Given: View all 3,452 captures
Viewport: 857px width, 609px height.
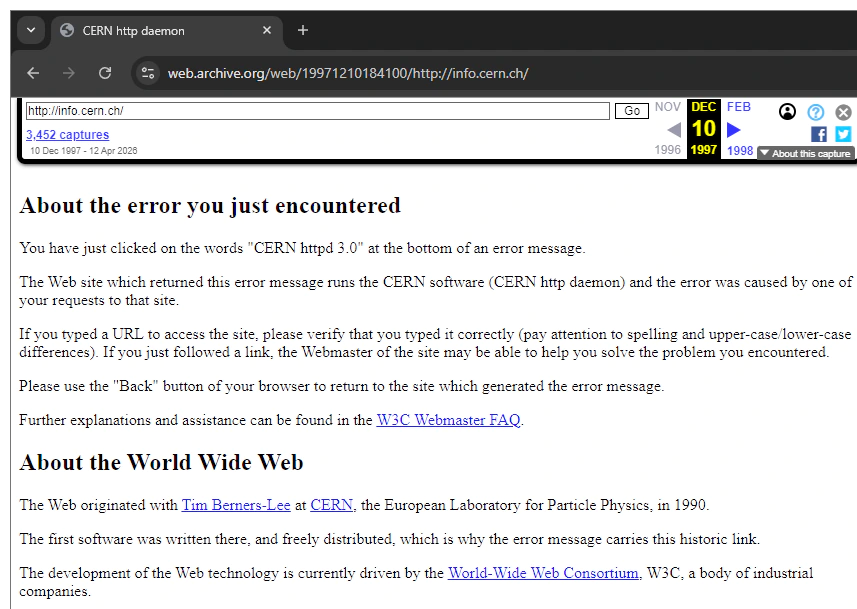Looking at the screenshot, I should coord(67,134).
